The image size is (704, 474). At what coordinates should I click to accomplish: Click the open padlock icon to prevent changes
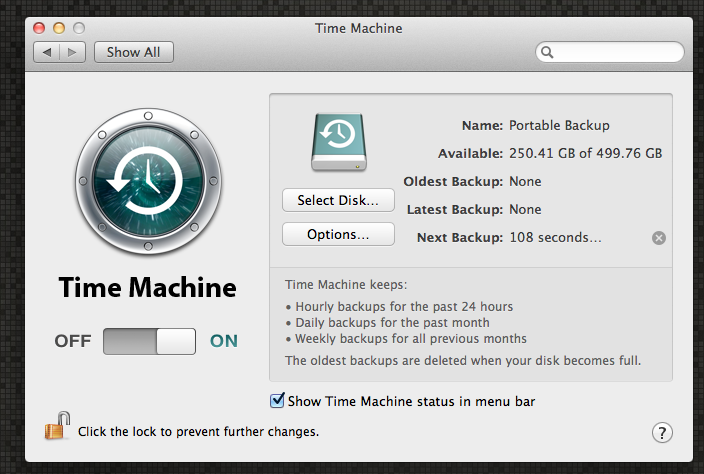[57, 426]
